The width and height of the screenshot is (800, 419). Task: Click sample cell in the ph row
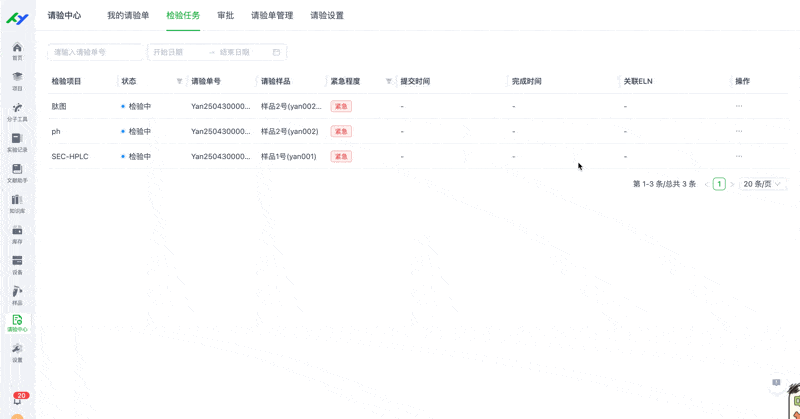point(290,131)
